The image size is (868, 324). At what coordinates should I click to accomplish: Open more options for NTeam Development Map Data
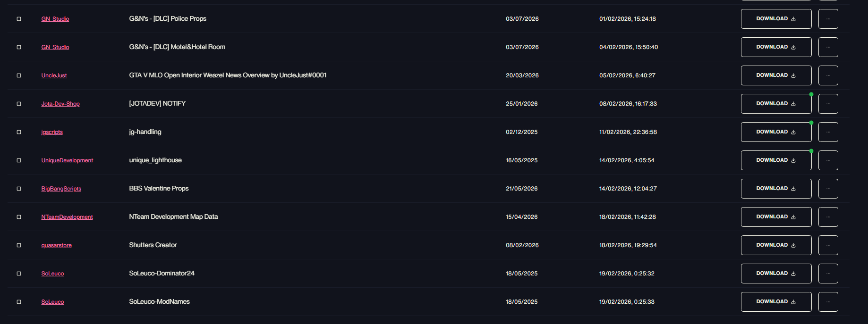click(x=828, y=217)
